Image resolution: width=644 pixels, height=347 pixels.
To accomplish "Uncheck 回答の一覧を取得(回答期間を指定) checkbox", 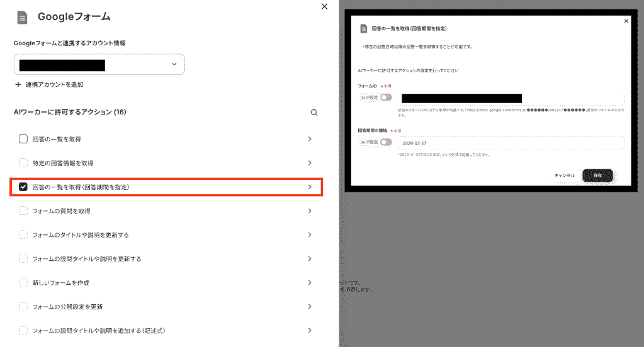I will pyautogui.click(x=23, y=187).
